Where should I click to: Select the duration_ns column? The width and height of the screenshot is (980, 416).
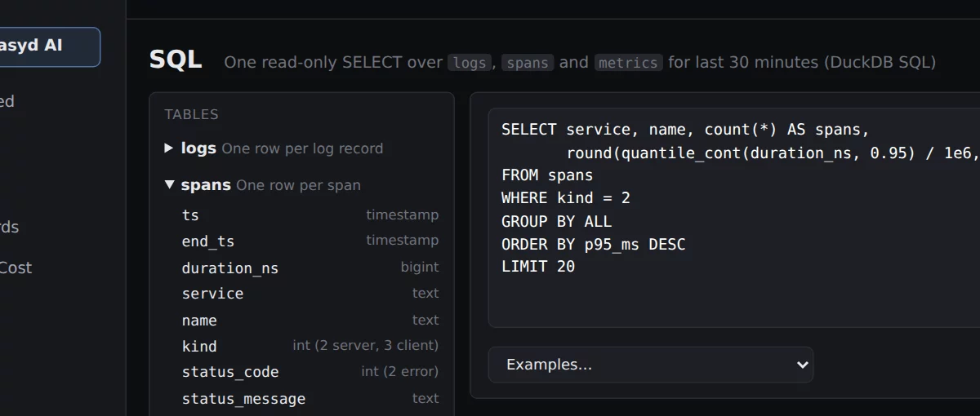[310, 268]
